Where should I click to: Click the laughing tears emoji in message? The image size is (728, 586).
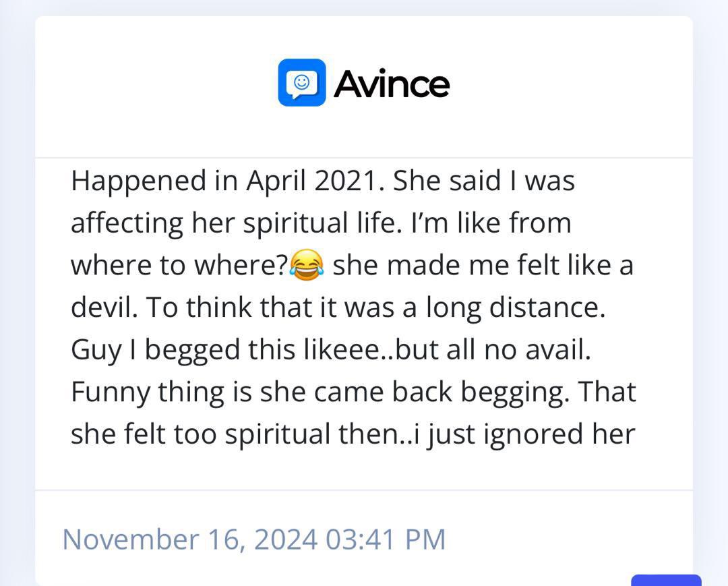click(x=307, y=264)
